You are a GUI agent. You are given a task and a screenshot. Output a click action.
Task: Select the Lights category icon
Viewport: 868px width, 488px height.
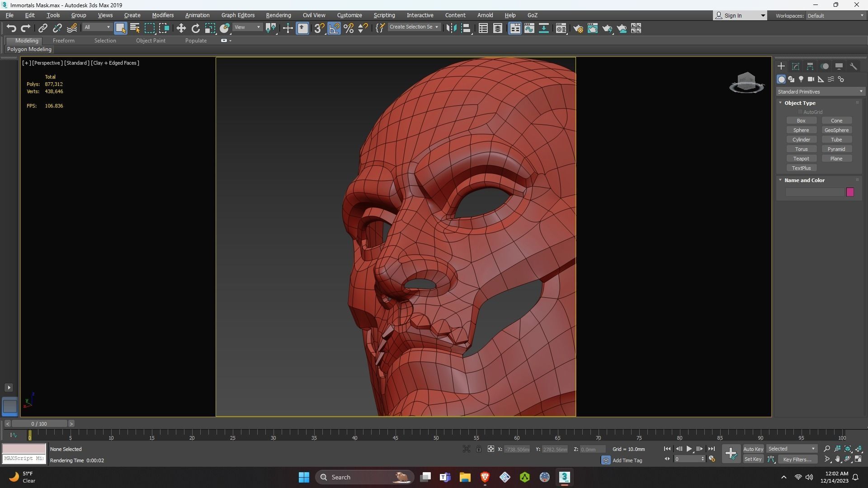801,79
